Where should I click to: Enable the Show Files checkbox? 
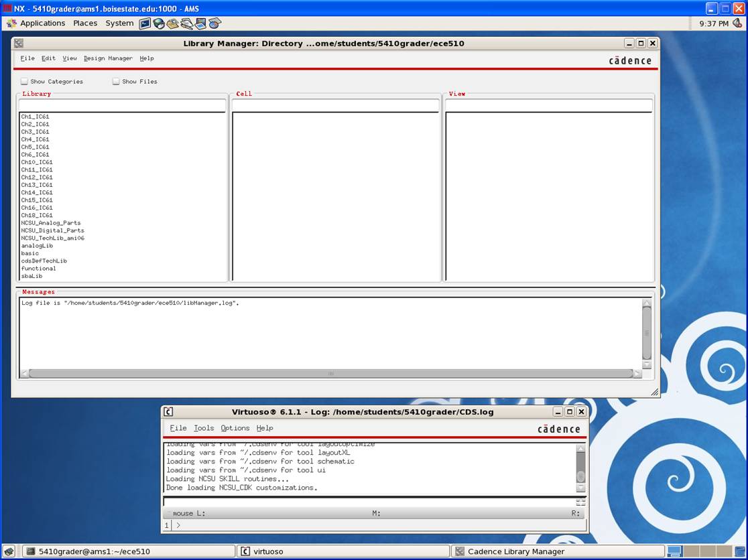click(116, 82)
